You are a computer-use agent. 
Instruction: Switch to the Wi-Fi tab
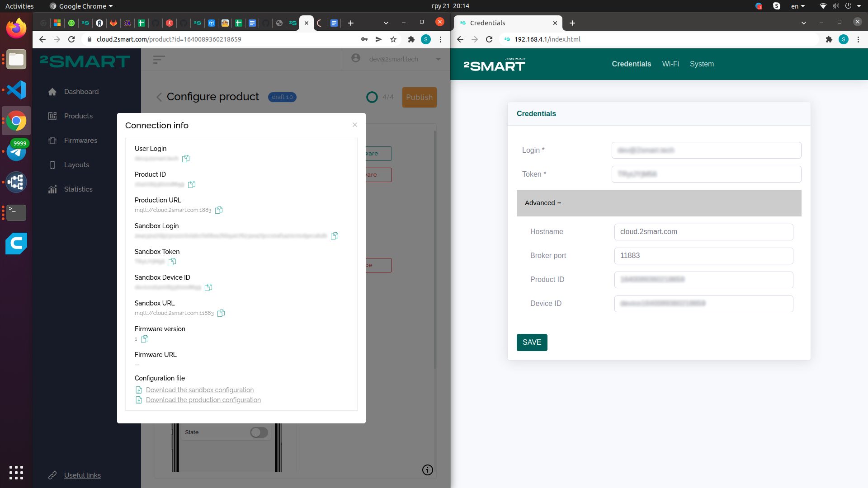pyautogui.click(x=670, y=64)
